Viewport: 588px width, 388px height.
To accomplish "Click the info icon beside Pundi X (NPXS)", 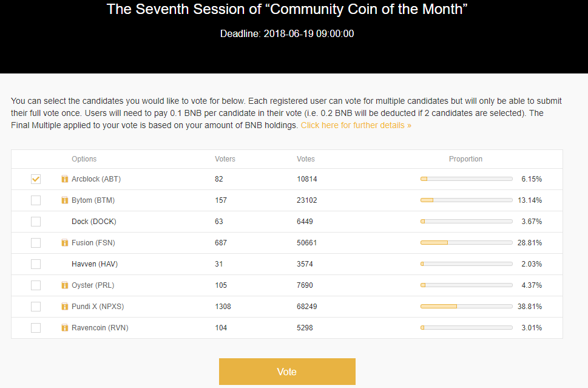I will coord(65,307).
